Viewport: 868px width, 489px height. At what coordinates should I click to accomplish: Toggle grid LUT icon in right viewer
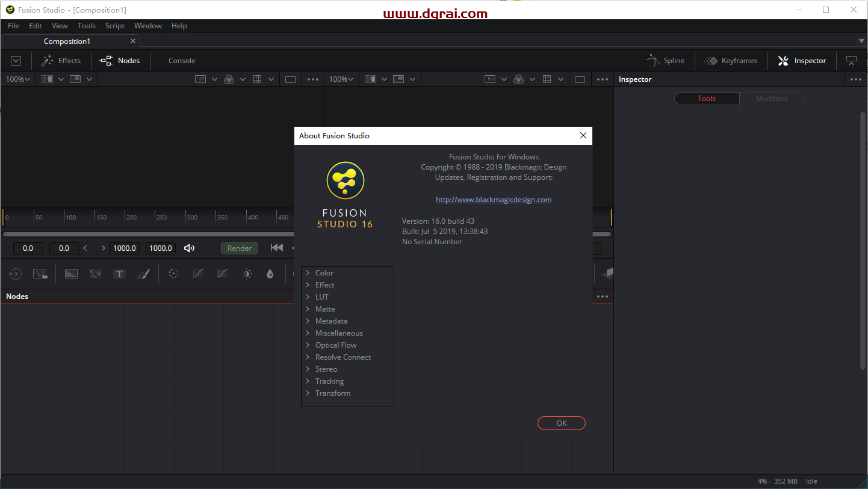(547, 79)
